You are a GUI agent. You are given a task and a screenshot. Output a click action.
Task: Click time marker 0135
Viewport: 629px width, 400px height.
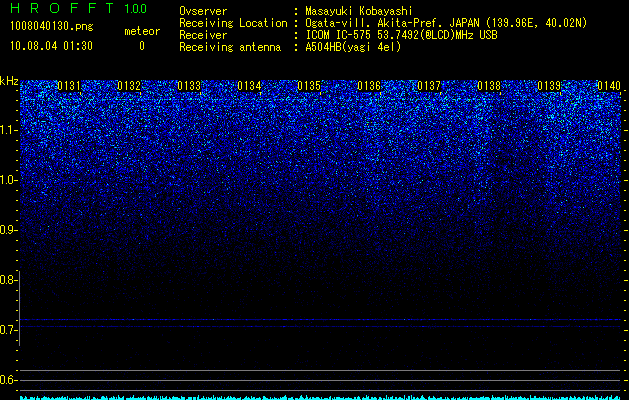pos(309,86)
